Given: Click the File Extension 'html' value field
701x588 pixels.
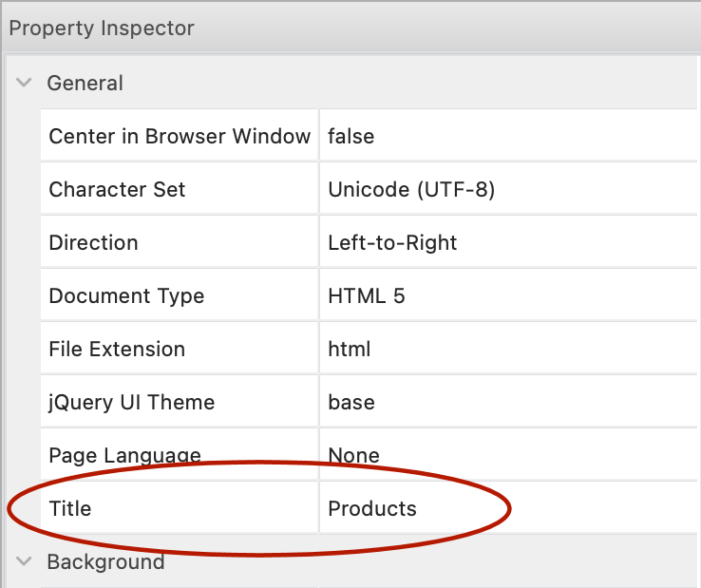Looking at the screenshot, I should tap(350, 350).
